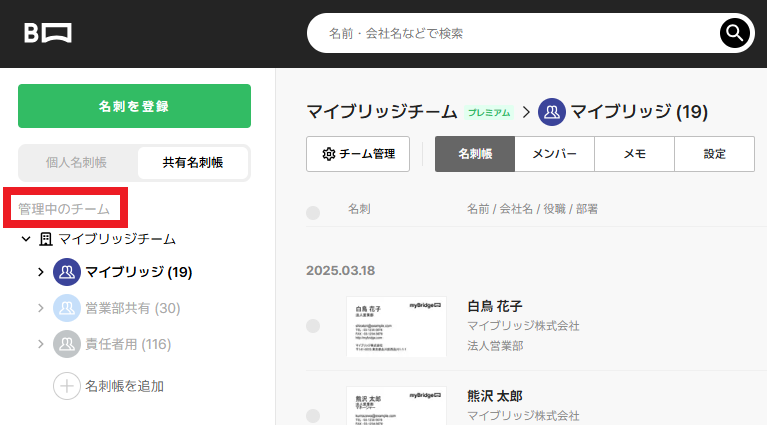The image size is (767, 425).
Task: Select マイブリッジチーム in the sidebar
Action: (x=117, y=239)
